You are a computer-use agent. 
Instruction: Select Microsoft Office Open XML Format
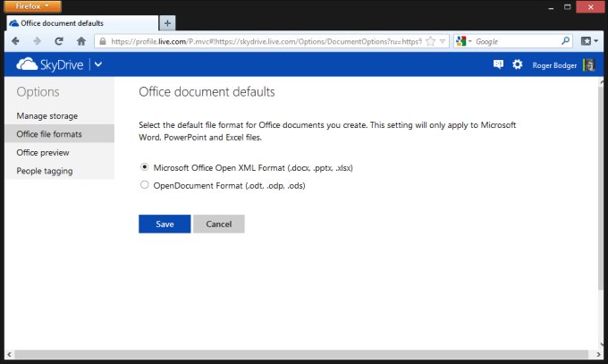tap(145, 166)
